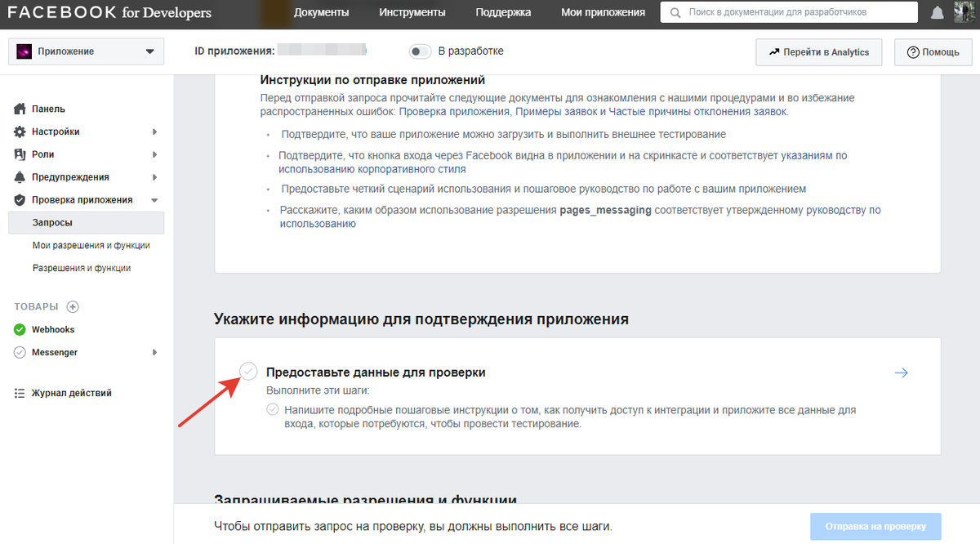Click the question mark icon in Помощь
This screenshot has width=980, height=544.
[913, 52]
